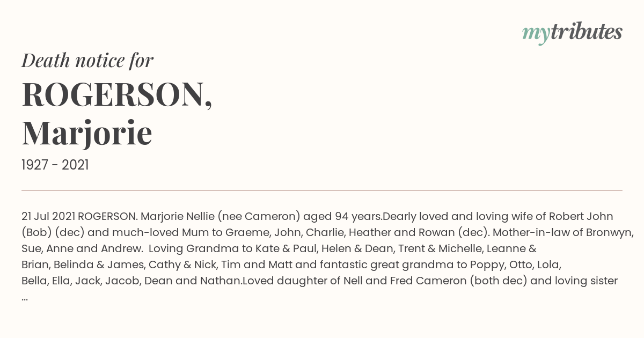
Task: Select the 1927 - 2021 date range
Action: [x=55, y=165]
